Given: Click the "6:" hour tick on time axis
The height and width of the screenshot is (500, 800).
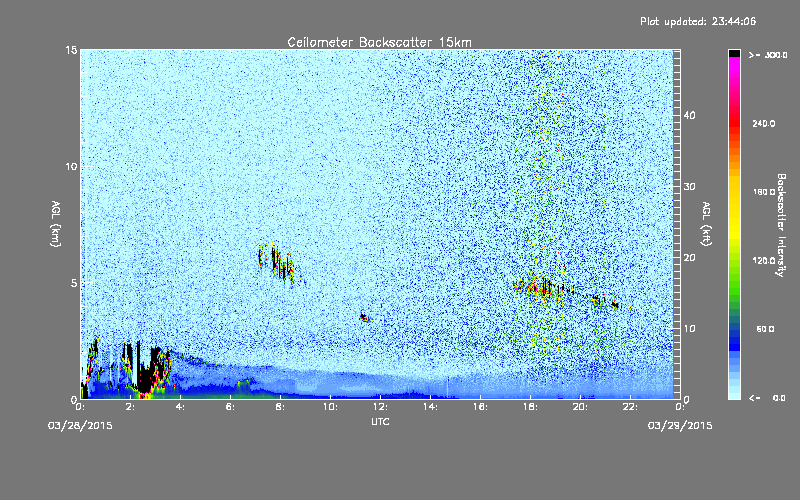Looking at the screenshot, I should (x=230, y=407).
